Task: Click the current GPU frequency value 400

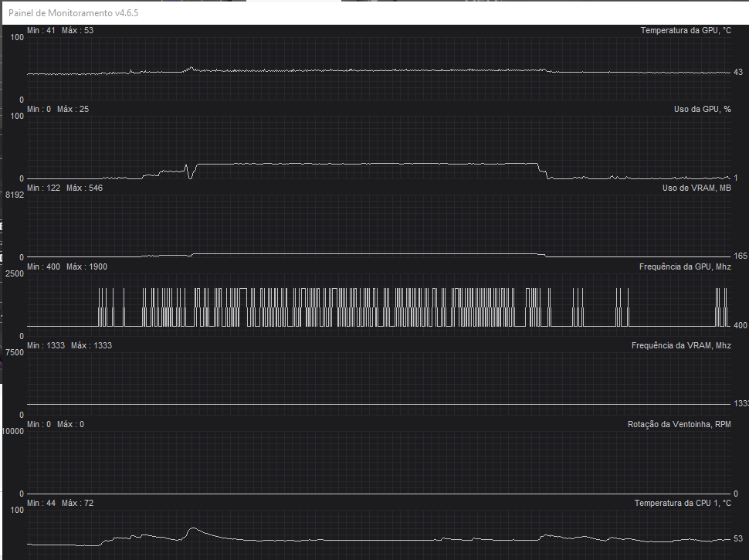Action: point(740,325)
